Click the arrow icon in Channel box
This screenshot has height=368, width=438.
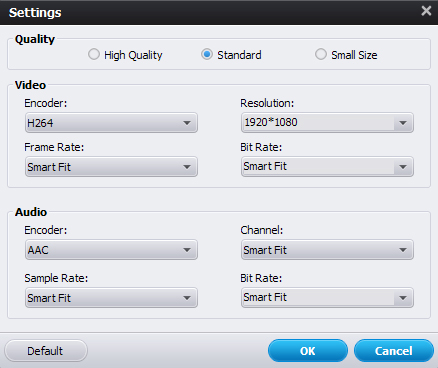[x=403, y=250]
